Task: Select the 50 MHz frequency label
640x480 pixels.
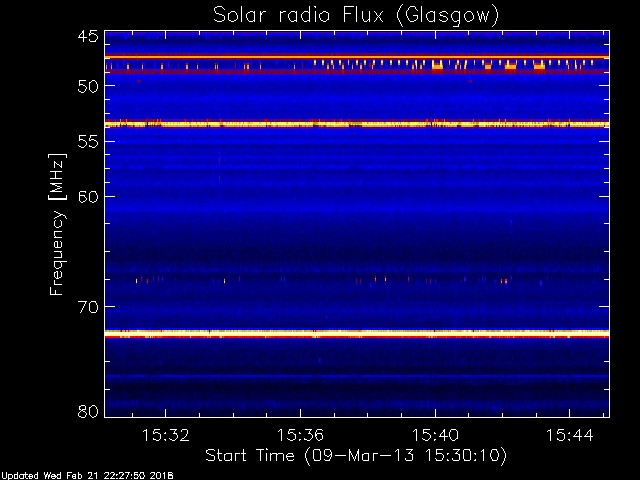Action: click(x=88, y=86)
